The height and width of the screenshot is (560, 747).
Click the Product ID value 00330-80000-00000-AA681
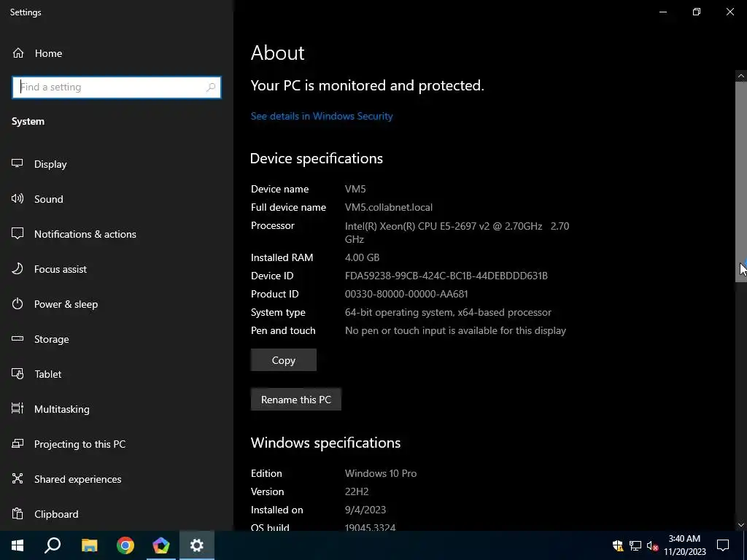coord(406,294)
